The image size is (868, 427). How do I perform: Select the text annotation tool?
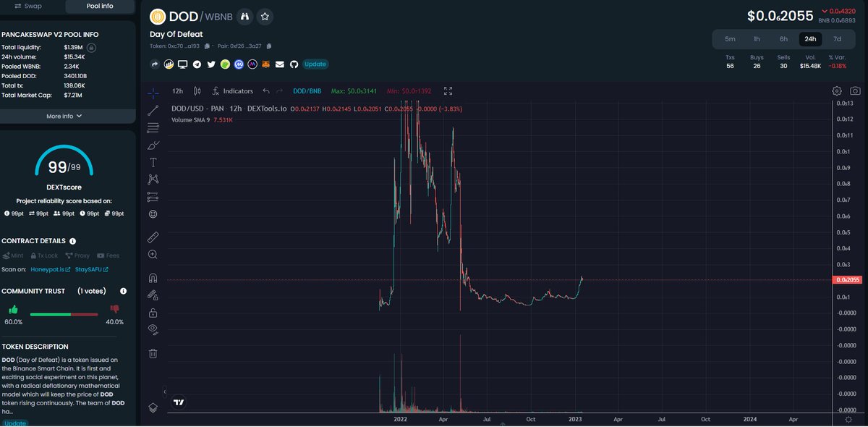[153, 162]
